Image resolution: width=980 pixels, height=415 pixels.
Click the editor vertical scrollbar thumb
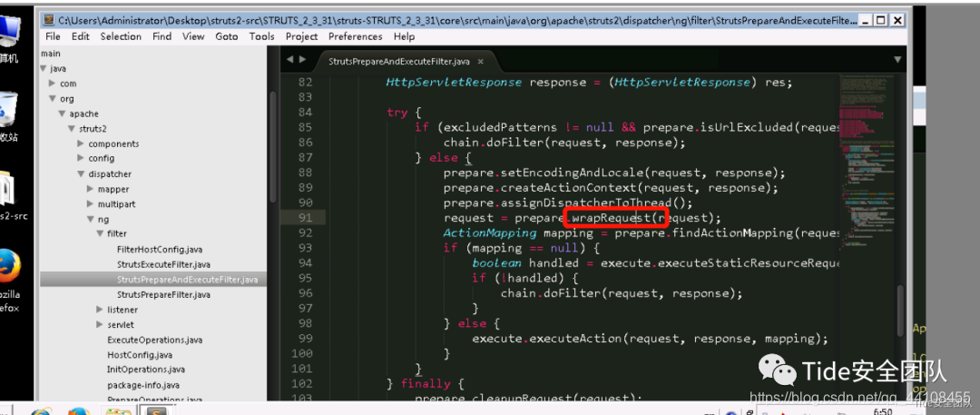pos(901,311)
